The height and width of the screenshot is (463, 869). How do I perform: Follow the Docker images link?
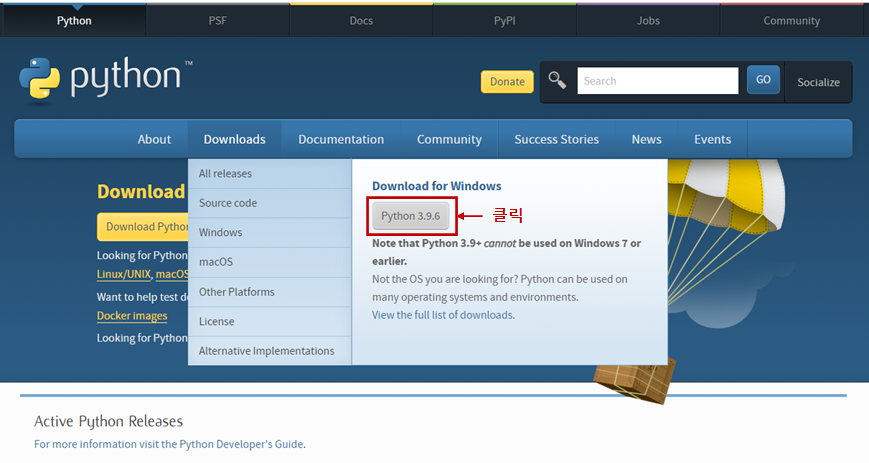[x=132, y=316]
